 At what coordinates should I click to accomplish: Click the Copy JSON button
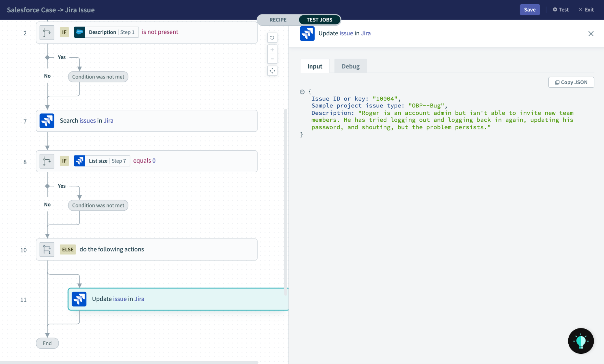(x=571, y=82)
